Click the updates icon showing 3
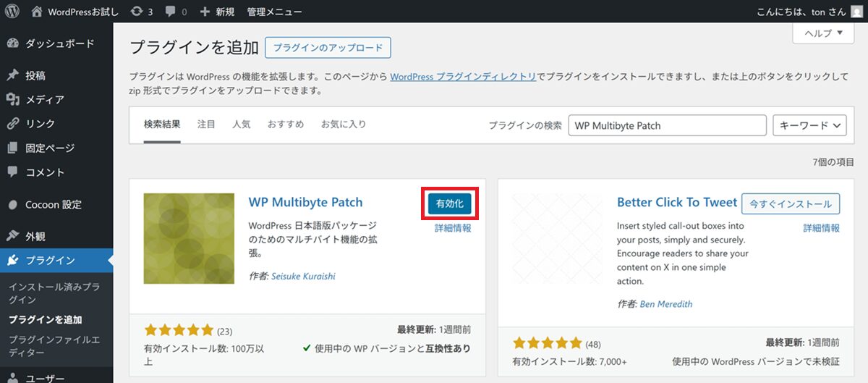Image resolution: width=868 pixels, height=383 pixels. pyautogui.click(x=135, y=12)
